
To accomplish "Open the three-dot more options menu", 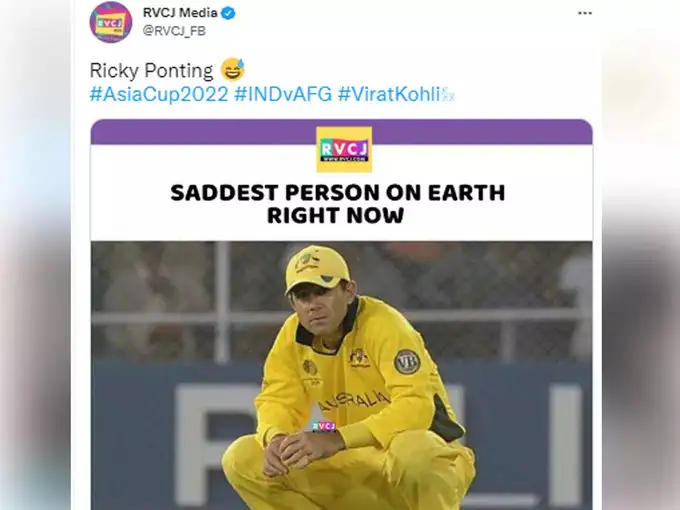I will point(585,13).
